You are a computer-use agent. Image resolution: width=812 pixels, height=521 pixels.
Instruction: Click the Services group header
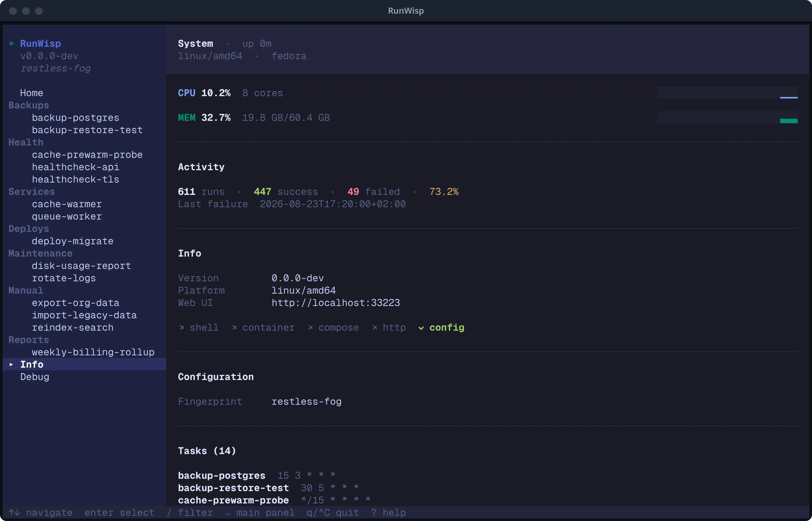coord(32,192)
